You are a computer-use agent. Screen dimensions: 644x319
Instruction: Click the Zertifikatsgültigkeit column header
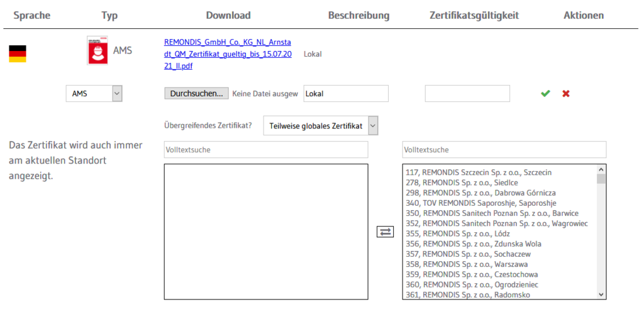pos(474,16)
